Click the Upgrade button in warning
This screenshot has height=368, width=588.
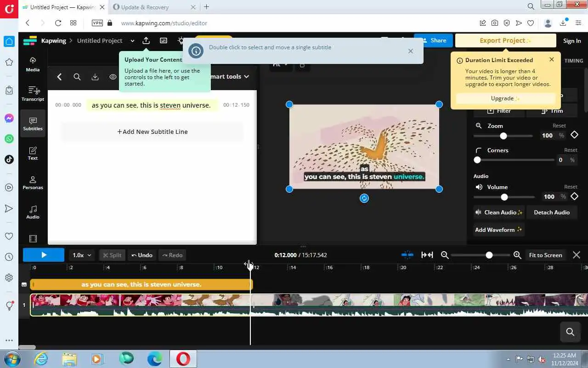(505, 98)
